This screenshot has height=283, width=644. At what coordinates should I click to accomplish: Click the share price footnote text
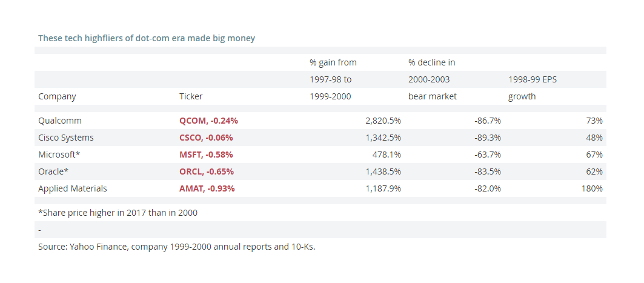tap(118, 213)
